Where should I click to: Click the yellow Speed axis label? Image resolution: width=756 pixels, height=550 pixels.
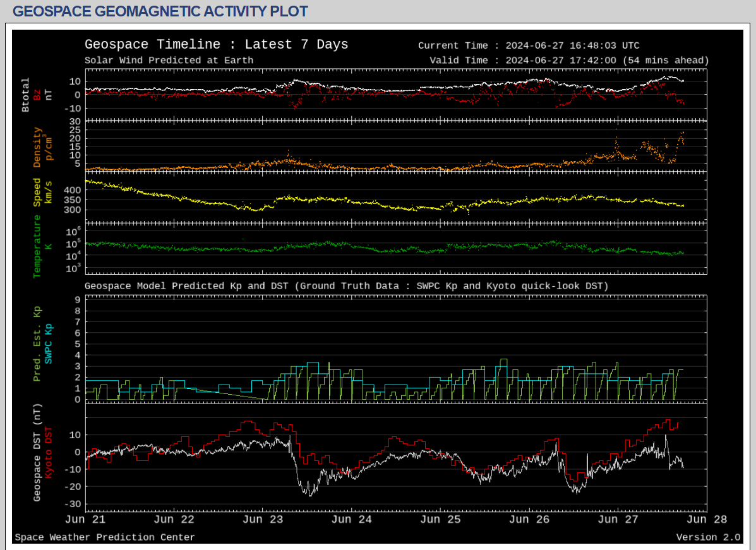[x=37, y=193]
